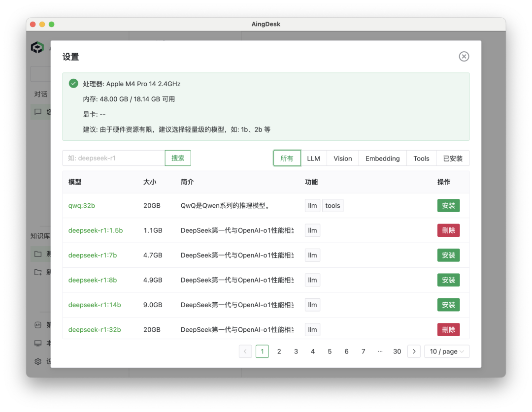Click the API icon in the sidebar
The height and width of the screenshot is (412, 532).
tap(38, 325)
